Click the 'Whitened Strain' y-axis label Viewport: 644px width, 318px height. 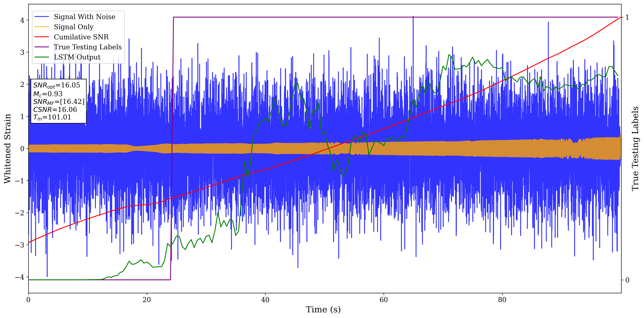point(7,149)
